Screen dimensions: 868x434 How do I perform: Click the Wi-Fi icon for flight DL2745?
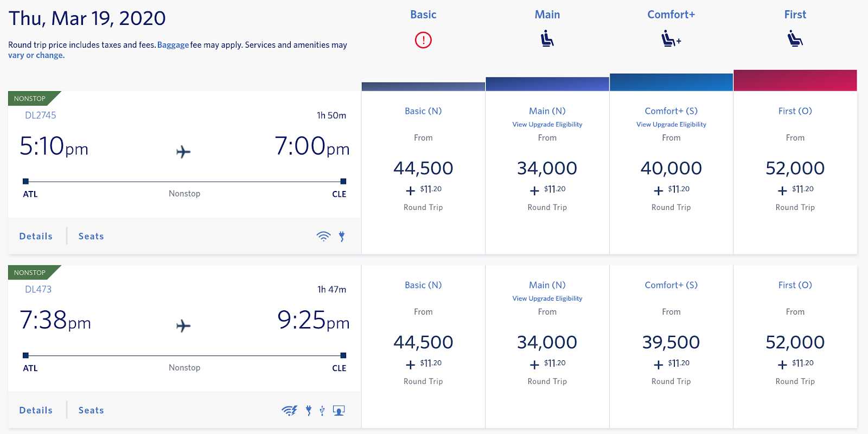[x=323, y=236]
